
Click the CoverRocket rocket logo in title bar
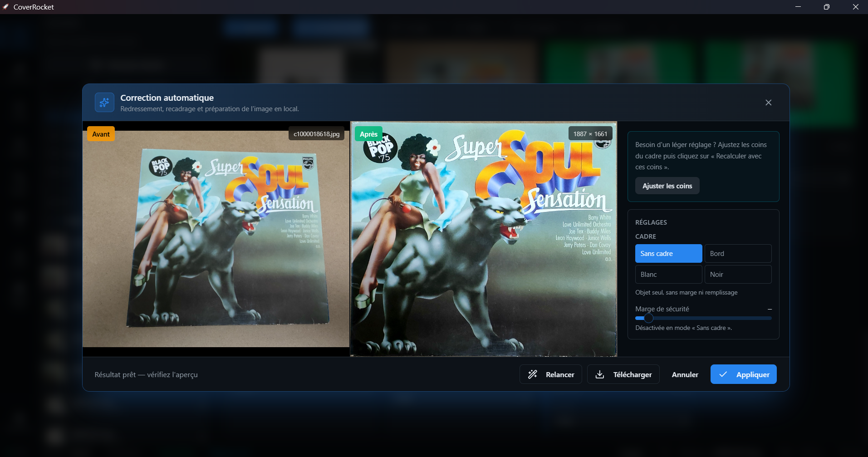[5, 7]
